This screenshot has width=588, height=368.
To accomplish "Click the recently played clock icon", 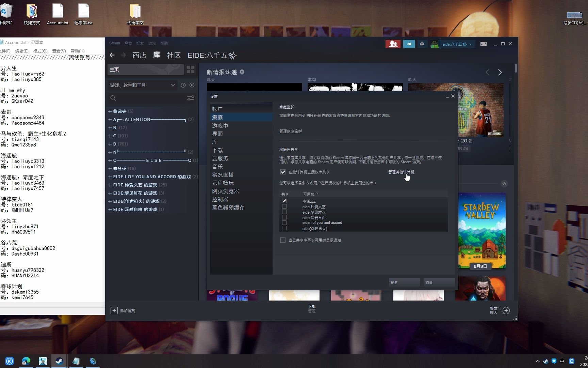I will point(183,85).
